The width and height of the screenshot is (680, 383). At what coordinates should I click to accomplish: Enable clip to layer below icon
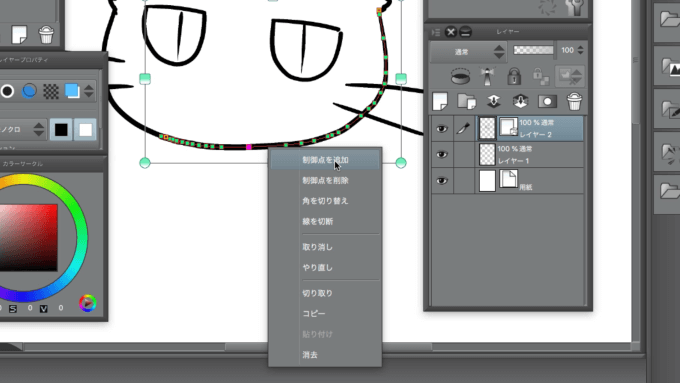click(x=461, y=76)
